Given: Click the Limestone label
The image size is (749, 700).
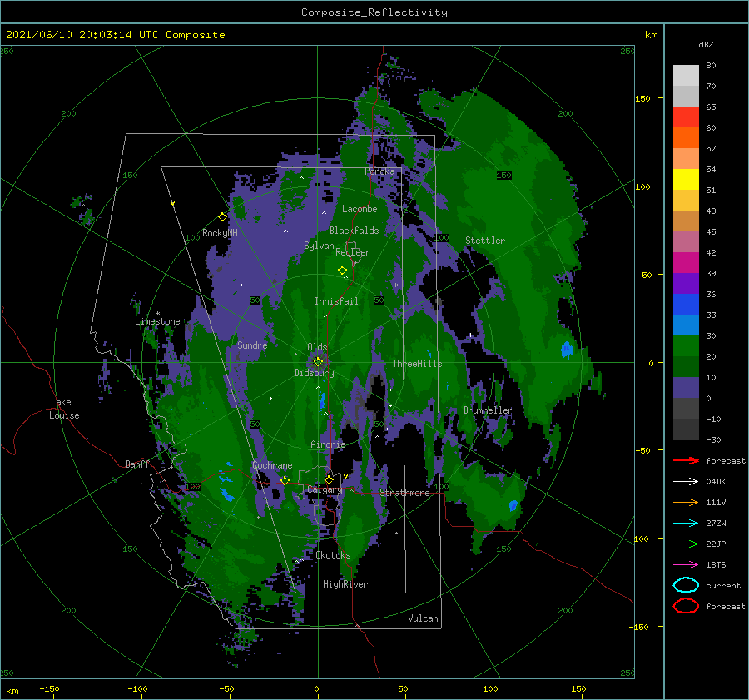Looking at the screenshot, I should pos(157,321).
